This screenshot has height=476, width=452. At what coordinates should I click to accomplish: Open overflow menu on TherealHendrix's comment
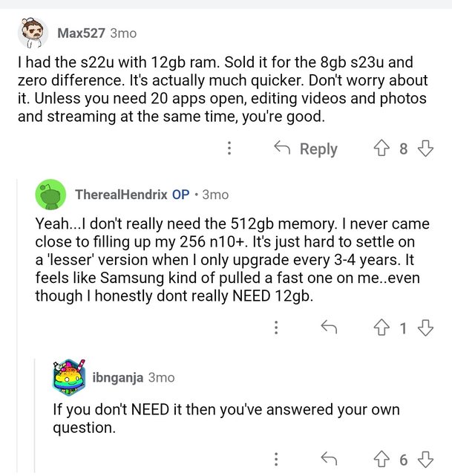click(276, 327)
